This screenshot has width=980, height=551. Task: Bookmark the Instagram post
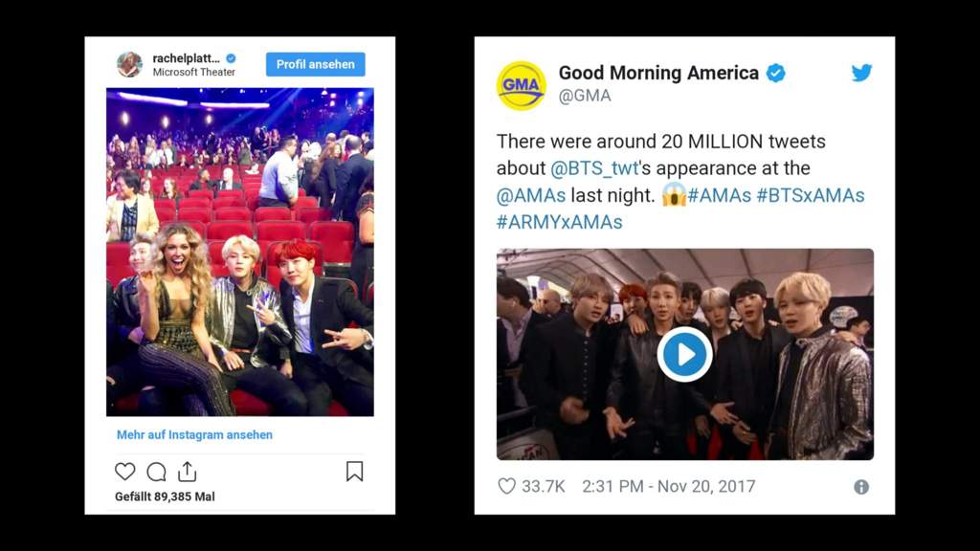[x=354, y=471]
